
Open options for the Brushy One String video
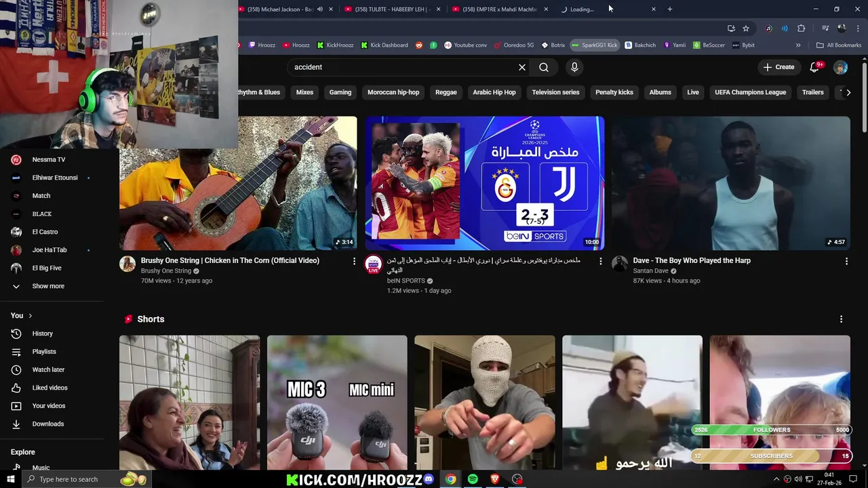point(354,261)
